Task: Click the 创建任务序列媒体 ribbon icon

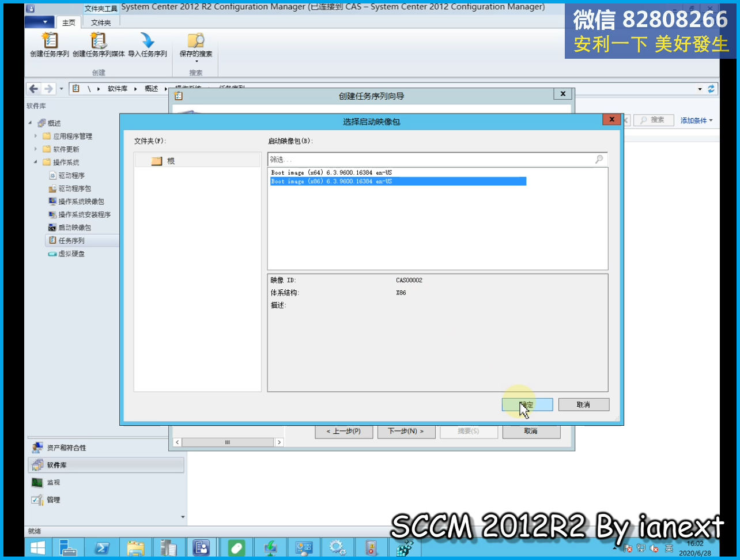Action: 99,40
